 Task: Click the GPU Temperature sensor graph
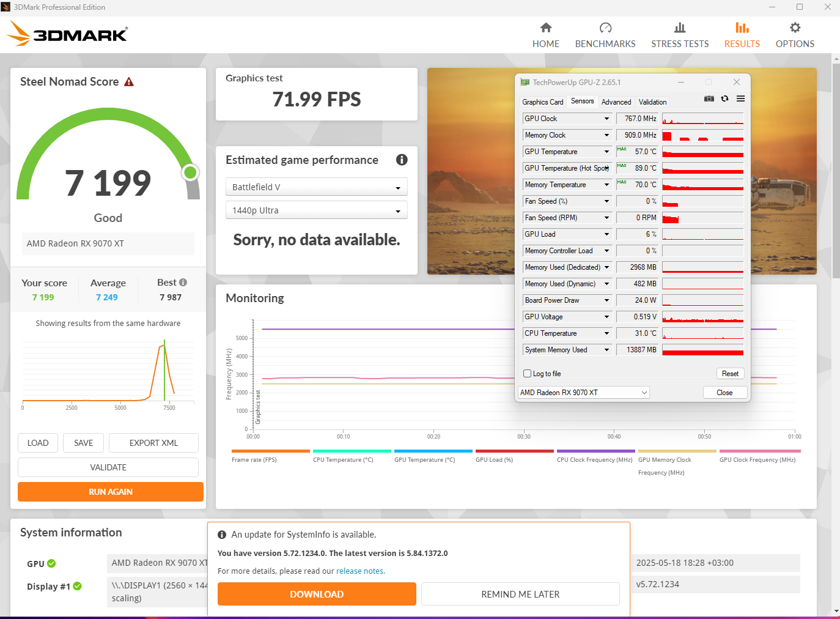[x=703, y=152]
